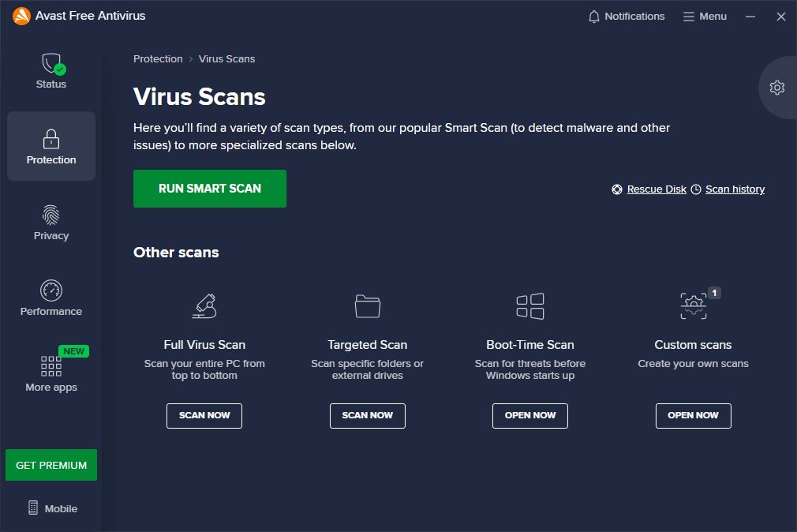Click the Avast logo icon

[x=21, y=17]
